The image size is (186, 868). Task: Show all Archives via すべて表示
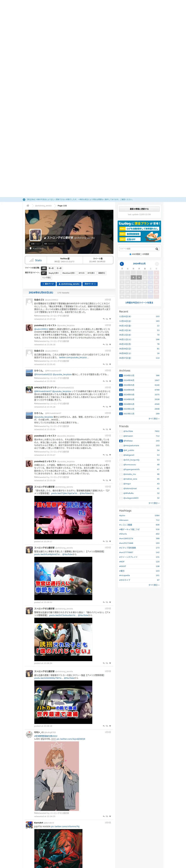point(154,419)
